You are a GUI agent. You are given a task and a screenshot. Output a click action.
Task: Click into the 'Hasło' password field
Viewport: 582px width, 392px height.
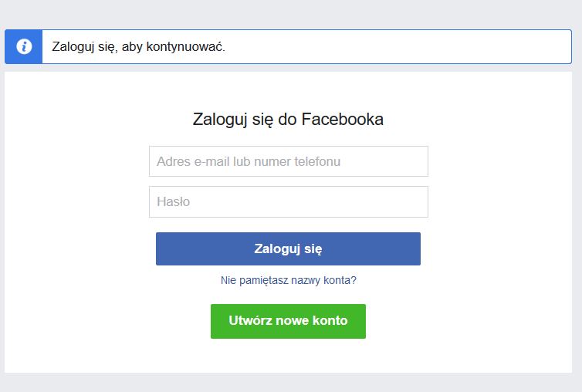(288, 201)
